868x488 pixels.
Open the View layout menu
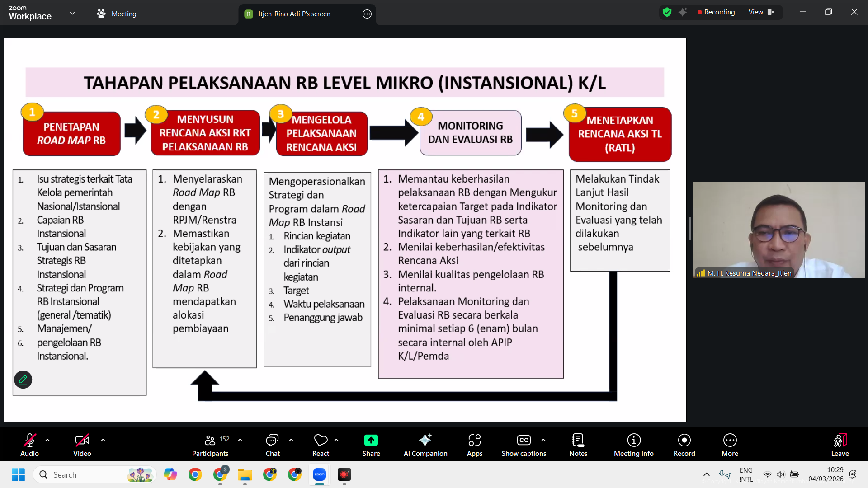pyautogui.click(x=760, y=12)
